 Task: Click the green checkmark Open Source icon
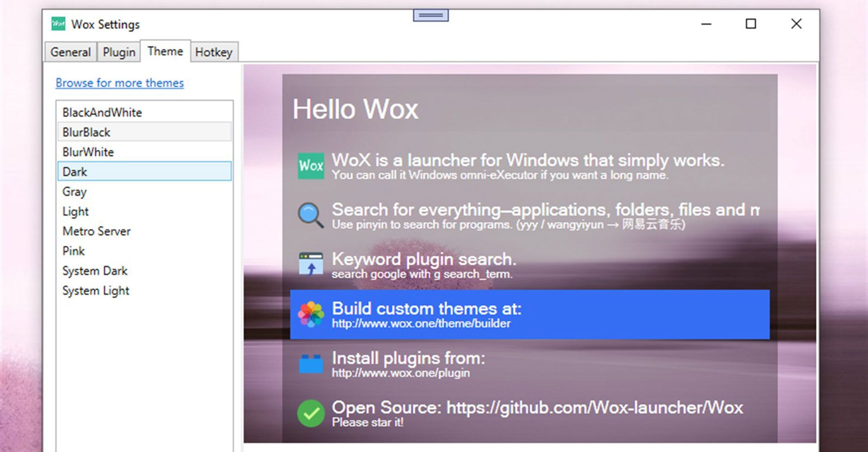tap(311, 413)
